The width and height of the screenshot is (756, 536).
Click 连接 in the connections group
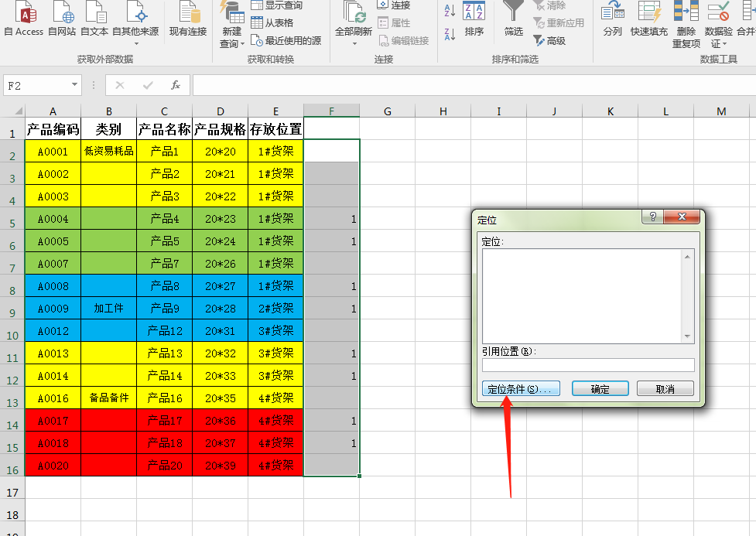pos(394,5)
